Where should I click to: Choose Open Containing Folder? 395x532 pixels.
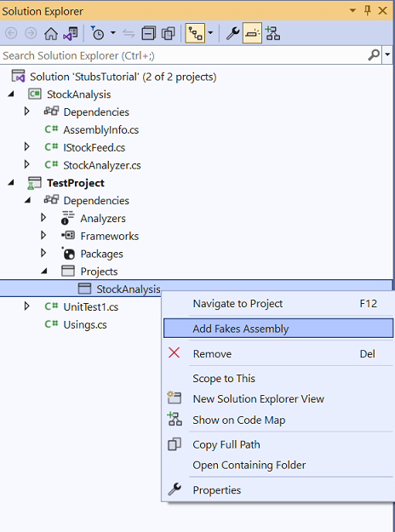(x=278, y=465)
